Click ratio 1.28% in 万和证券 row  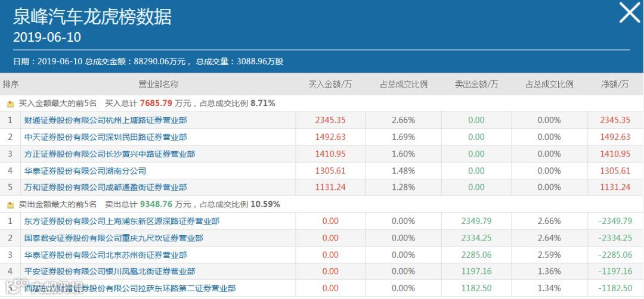click(403, 188)
